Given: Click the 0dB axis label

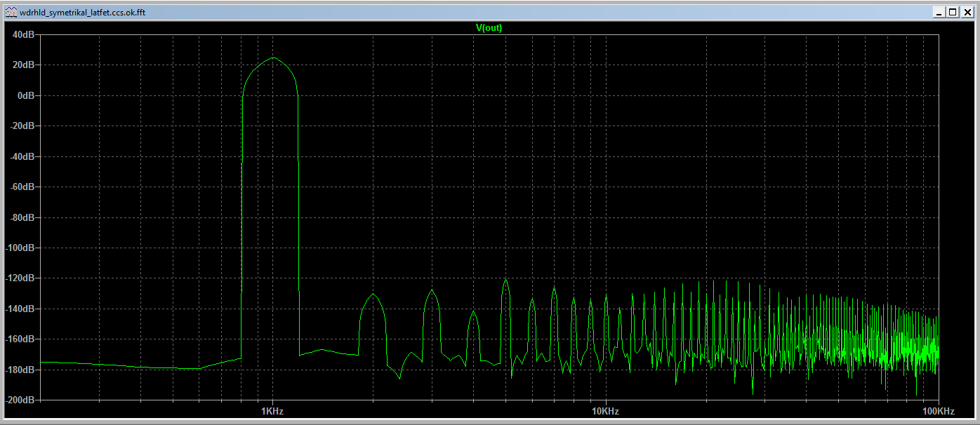Looking at the screenshot, I should 26,95.
